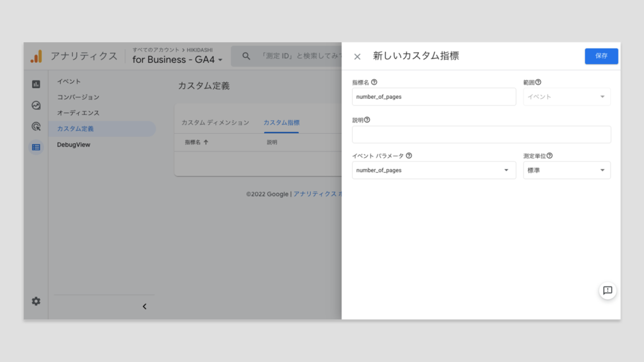644x362 pixels.
Task: Click the 指標名 input field
Action: 434,97
